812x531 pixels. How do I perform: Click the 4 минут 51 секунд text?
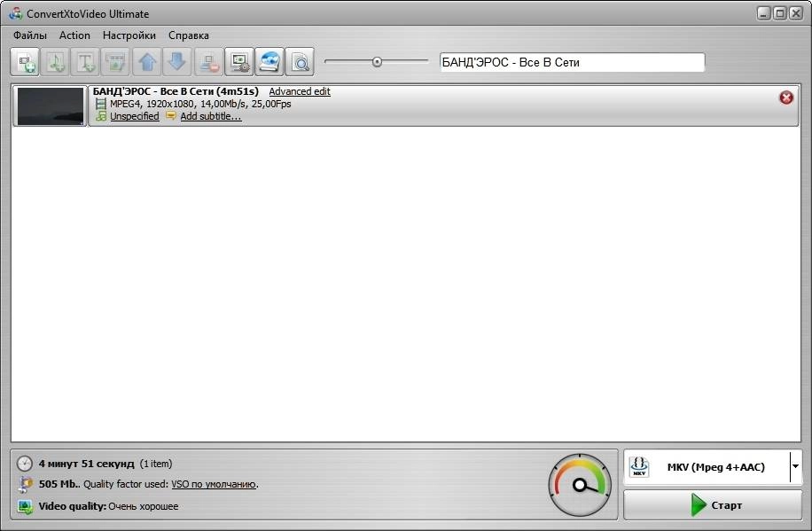pyautogui.click(x=87, y=463)
